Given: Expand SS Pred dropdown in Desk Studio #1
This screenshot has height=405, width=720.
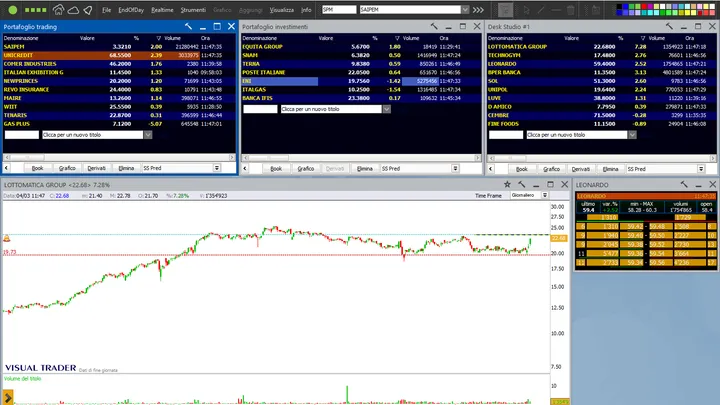Looking at the screenshot, I should pyautogui.click(x=701, y=169).
